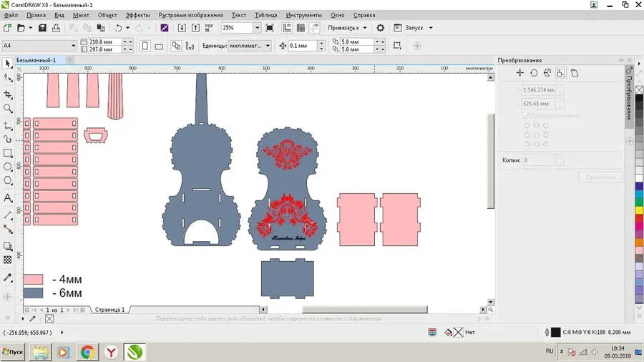644x362 pixels.
Task: Click the Export icon
Action: pyautogui.click(x=195, y=28)
